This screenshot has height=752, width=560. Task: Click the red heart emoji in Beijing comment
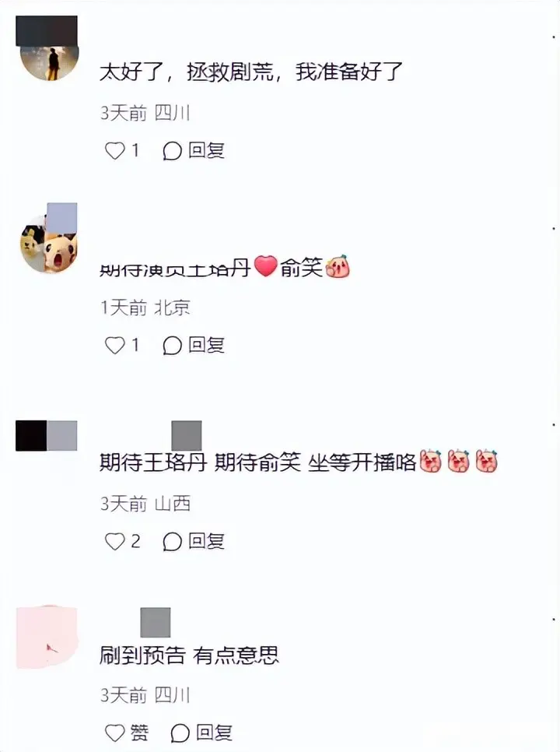(265, 265)
